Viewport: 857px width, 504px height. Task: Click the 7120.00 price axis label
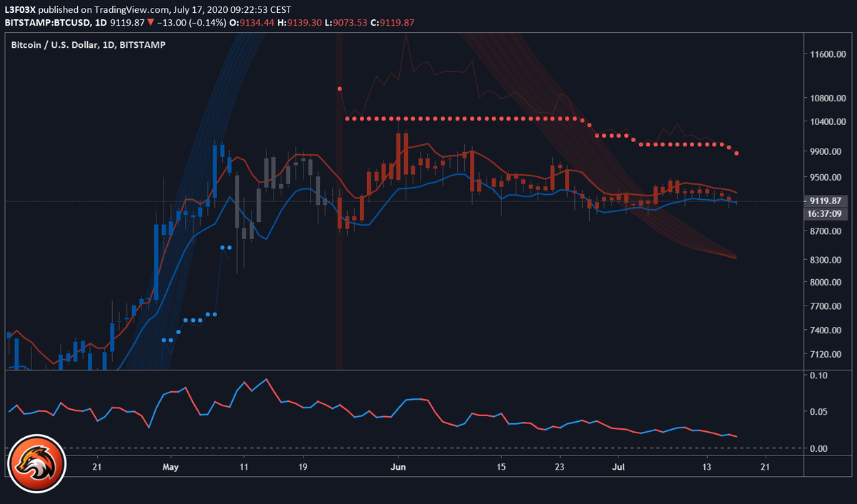click(x=828, y=355)
